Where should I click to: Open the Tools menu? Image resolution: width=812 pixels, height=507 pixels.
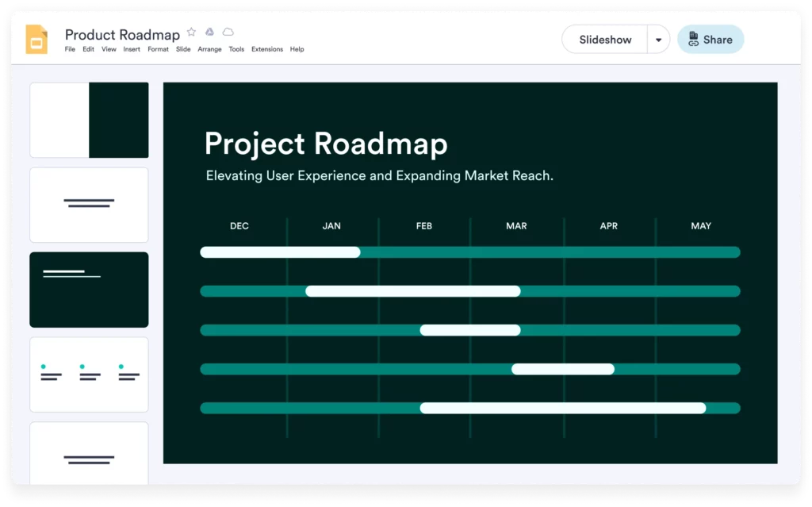(x=236, y=48)
